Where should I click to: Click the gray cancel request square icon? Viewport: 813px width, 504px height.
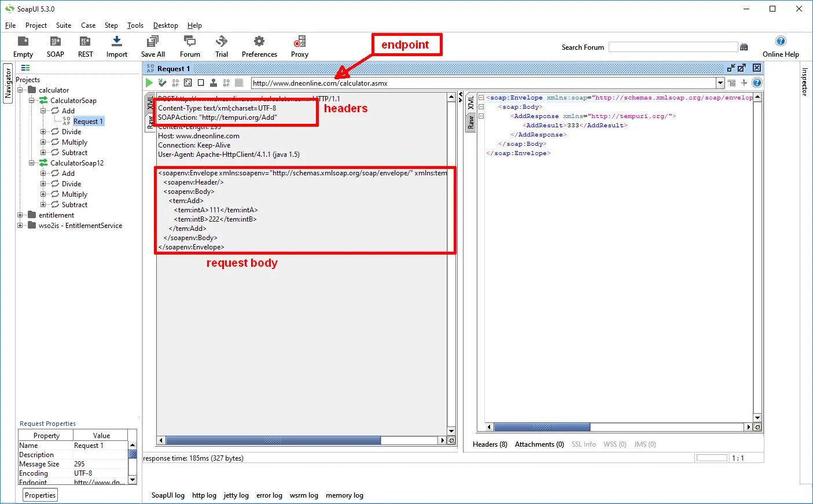[x=239, y=83]
